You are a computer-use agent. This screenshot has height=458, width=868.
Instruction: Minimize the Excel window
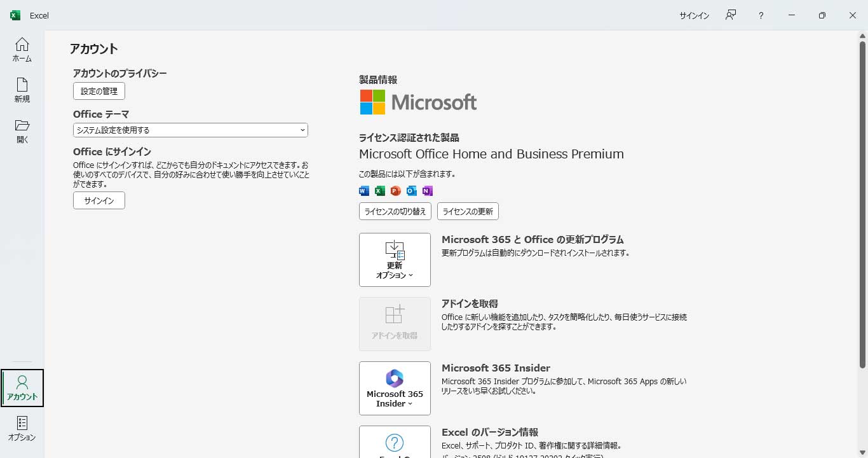(792, 15)
